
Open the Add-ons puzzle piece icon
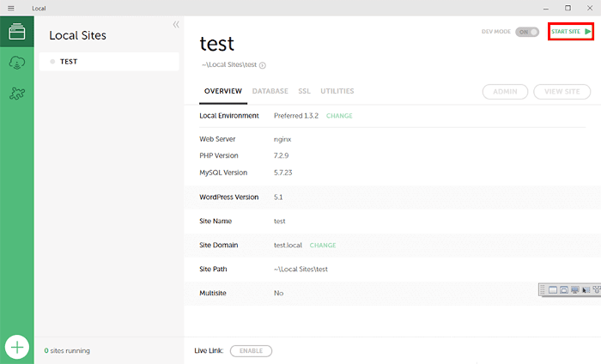(17, 93)
